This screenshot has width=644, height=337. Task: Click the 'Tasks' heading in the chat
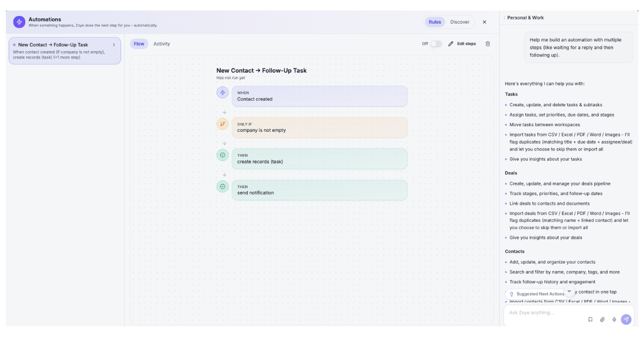click(511, 94)
